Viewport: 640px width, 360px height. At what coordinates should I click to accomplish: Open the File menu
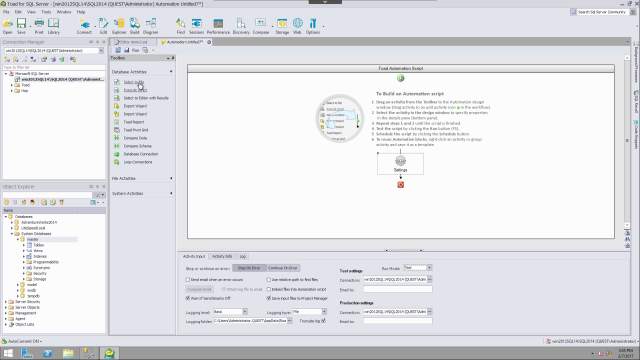coord(6,12)
